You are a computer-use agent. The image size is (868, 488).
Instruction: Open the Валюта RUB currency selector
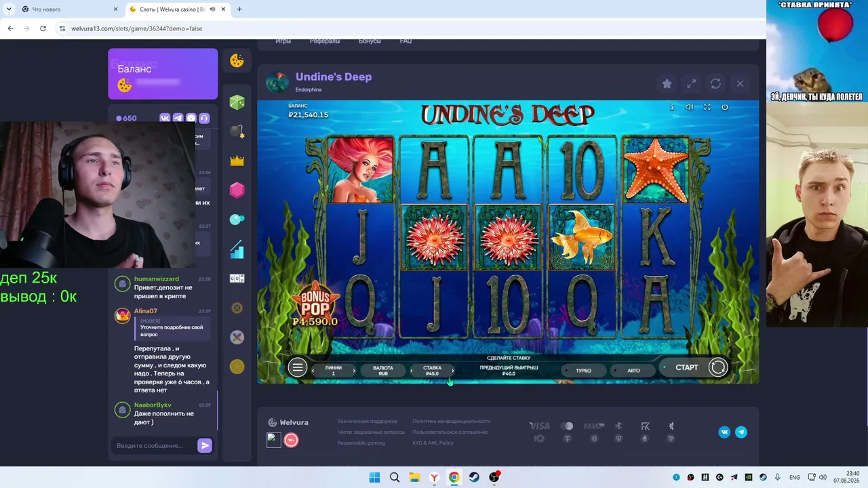(383, 371)
